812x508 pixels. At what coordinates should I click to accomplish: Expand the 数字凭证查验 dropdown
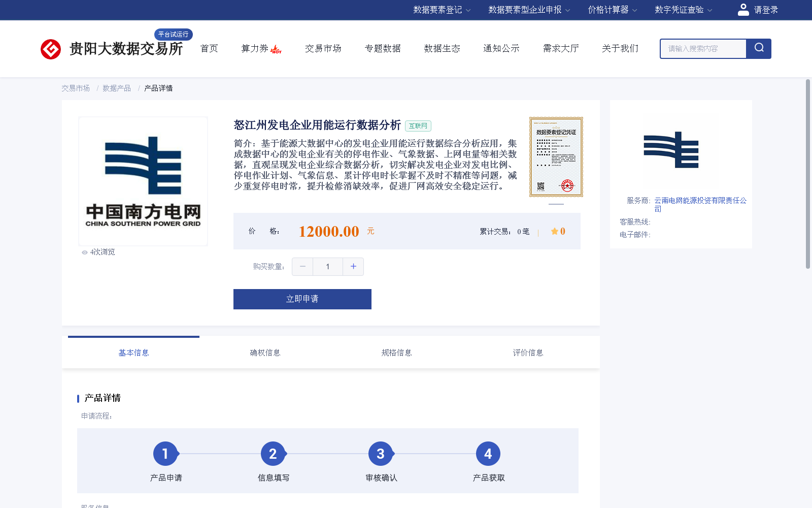(684, 10)
